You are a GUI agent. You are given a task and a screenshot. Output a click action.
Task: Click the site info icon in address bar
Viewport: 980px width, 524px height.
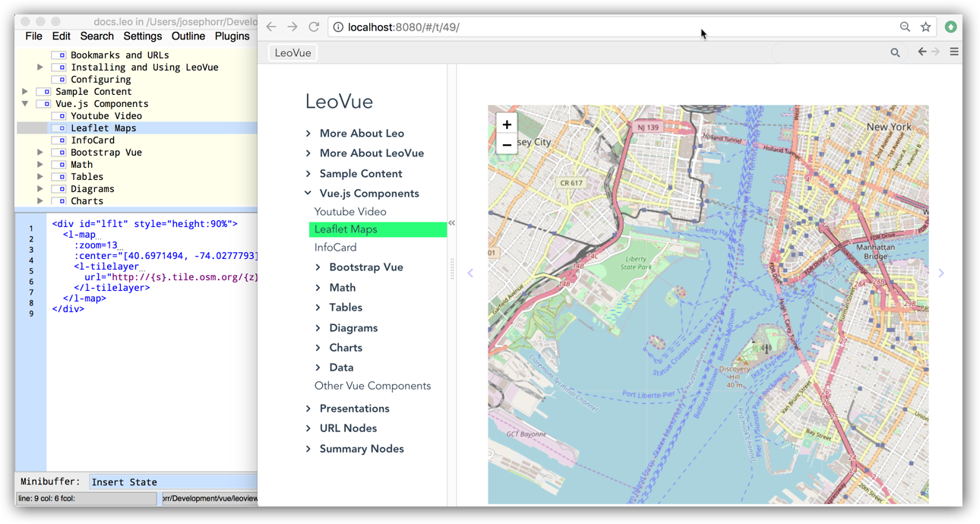339,27
